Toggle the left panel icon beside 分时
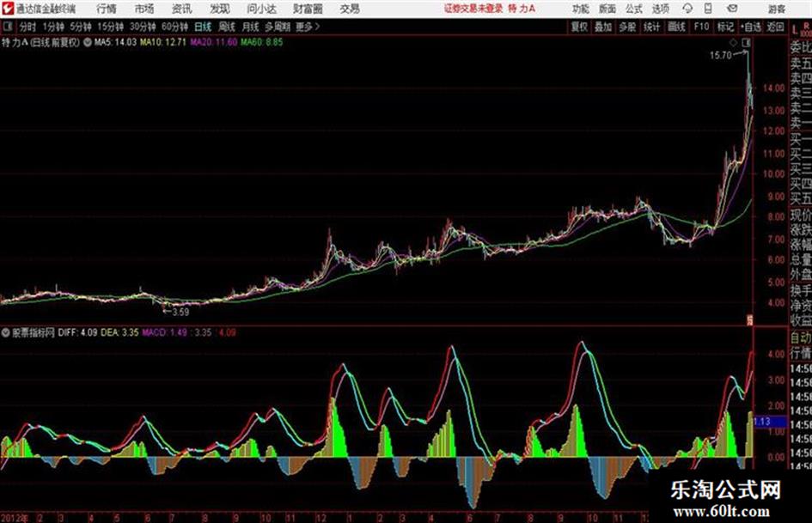Image resolution: width=812 pixels, height=523 pixels. pos(8,27)
